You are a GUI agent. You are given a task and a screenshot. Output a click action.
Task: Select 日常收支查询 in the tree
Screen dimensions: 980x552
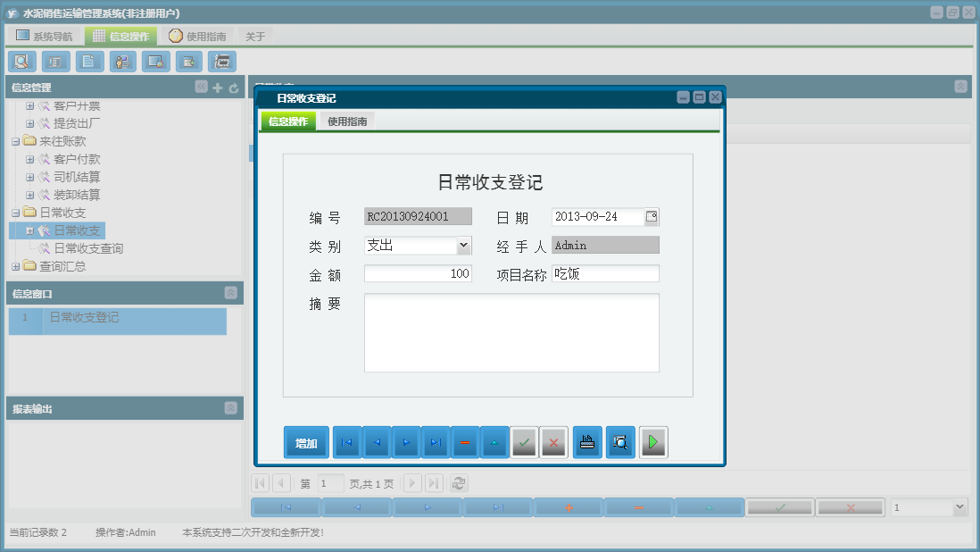(x=88, y=248)
